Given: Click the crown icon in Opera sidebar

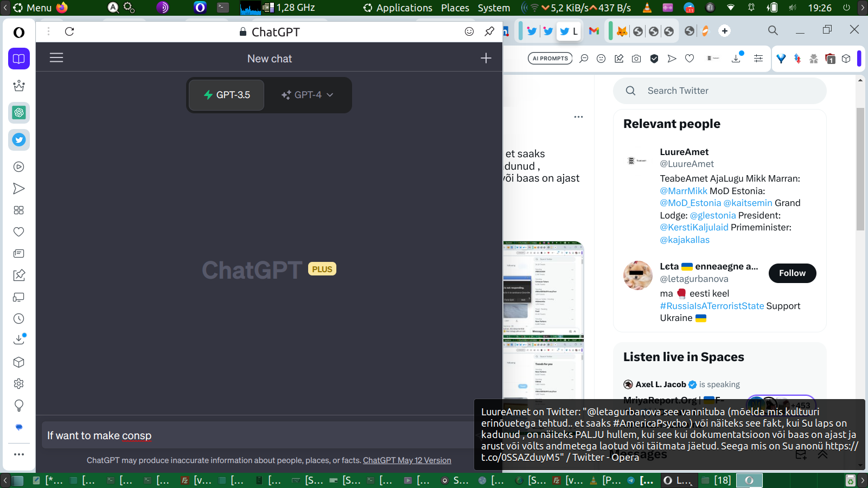Looking at the screenshot, I should click(19, 86).
